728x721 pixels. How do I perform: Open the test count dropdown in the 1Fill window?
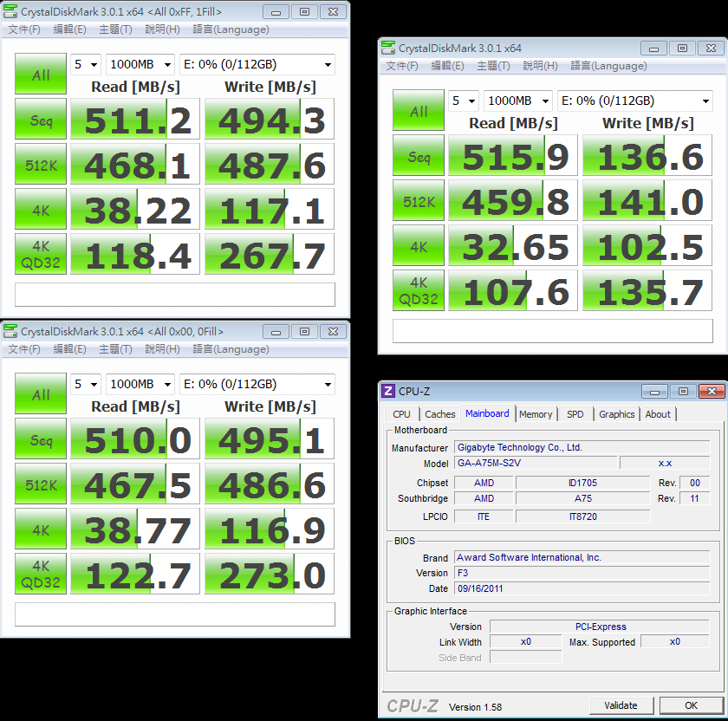[86, 64]
